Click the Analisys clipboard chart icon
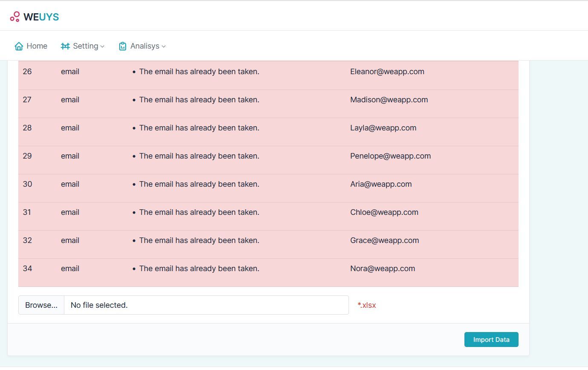 coord(123,46)
